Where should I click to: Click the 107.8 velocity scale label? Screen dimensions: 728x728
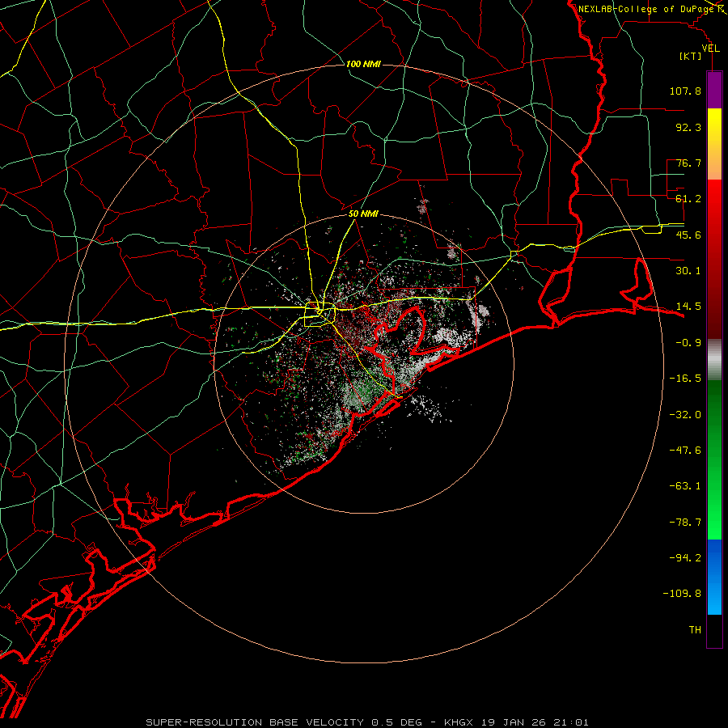tap(685, 91)
